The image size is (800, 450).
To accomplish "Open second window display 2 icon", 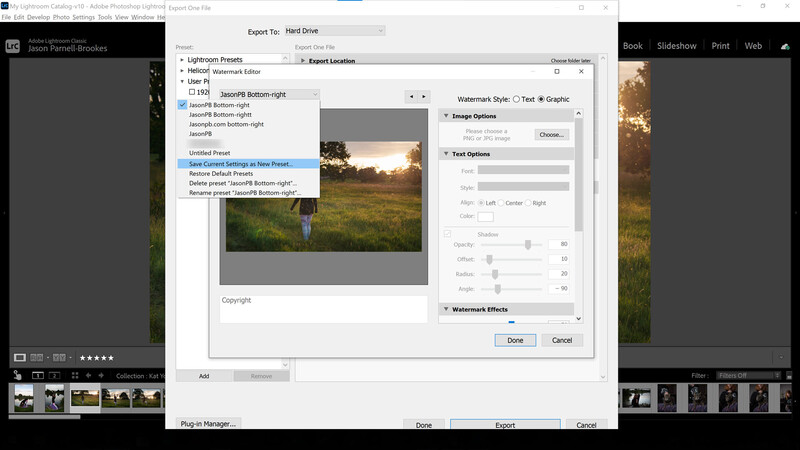I will coord(54,376).
